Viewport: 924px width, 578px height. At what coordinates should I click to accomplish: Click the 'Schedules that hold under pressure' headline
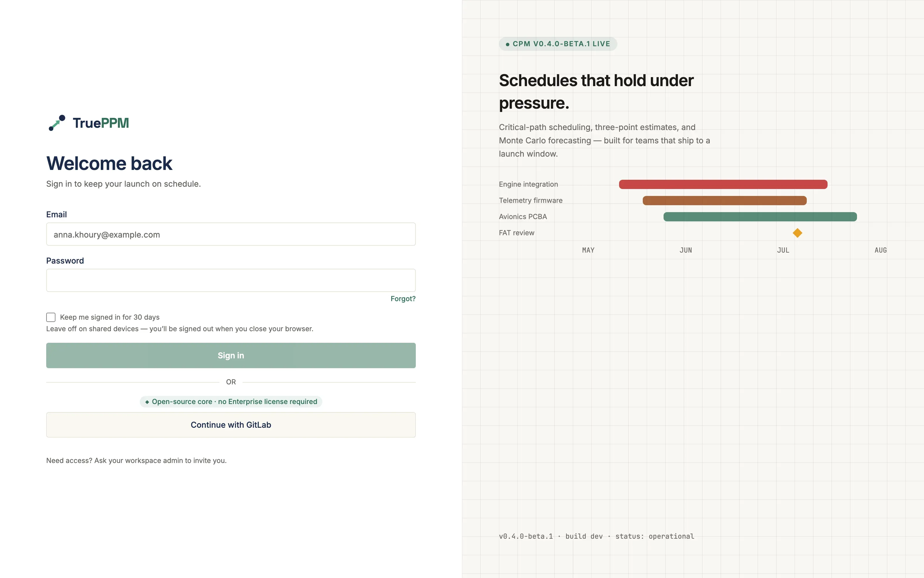coord(596,92)
